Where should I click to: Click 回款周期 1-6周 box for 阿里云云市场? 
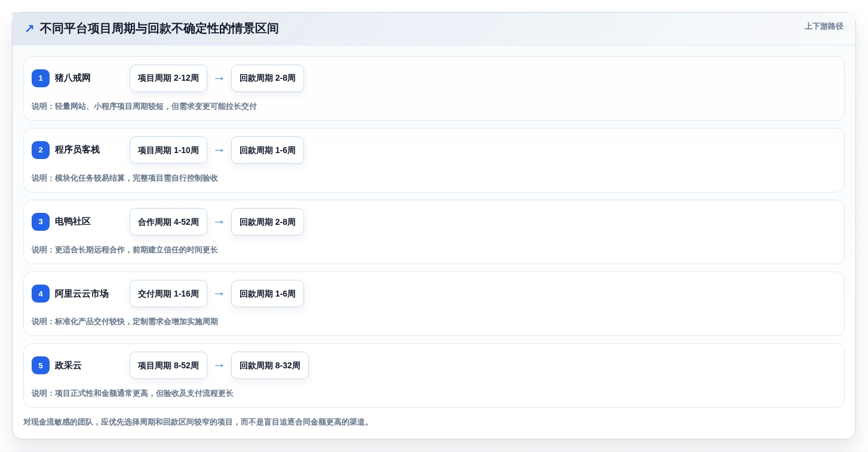pos(268,294)
